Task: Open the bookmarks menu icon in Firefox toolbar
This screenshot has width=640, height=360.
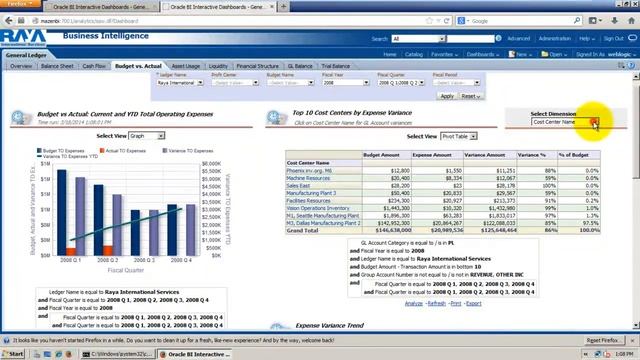Action: point(595,20)
